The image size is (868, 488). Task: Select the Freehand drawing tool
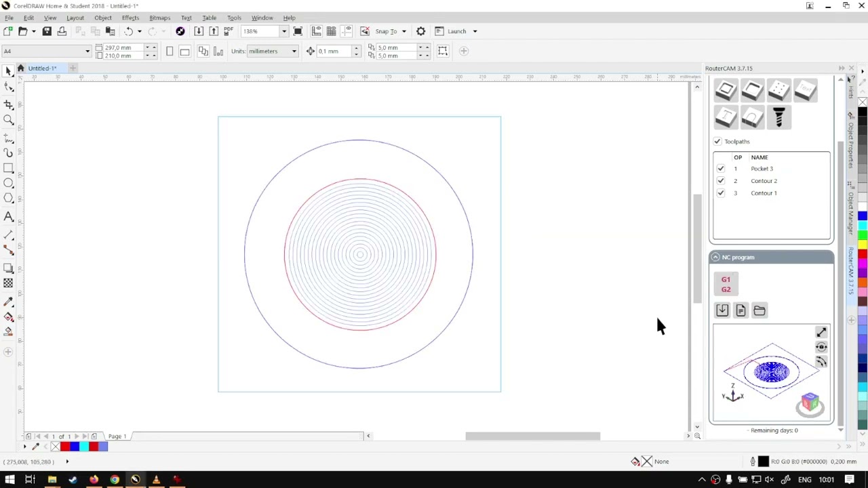click(8, 137)
